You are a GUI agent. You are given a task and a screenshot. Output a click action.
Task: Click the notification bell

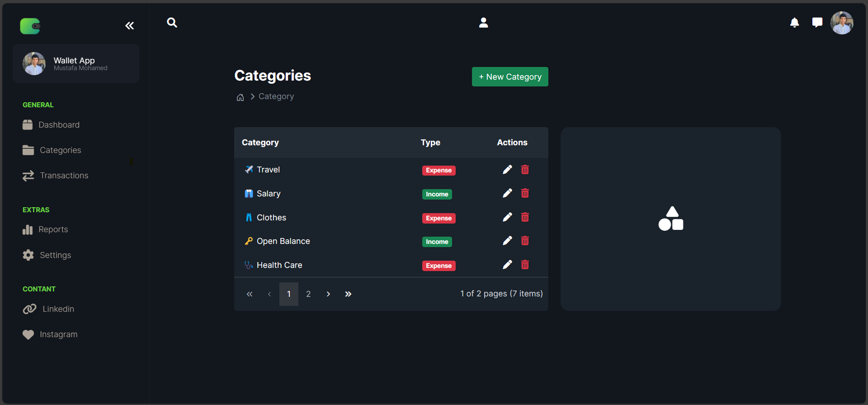(x=795, y=23)
